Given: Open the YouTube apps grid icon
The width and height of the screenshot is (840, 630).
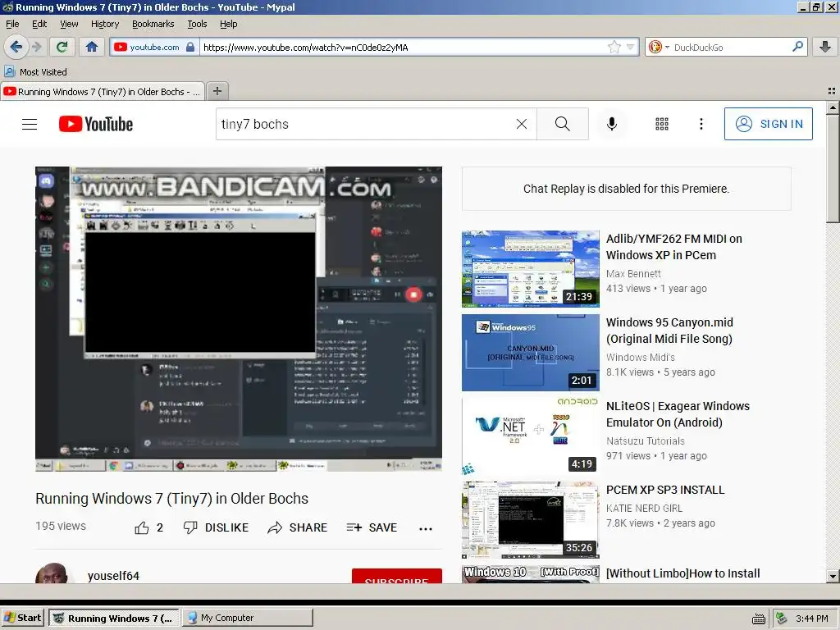Looking at the screenshot, I should point(662,124).
